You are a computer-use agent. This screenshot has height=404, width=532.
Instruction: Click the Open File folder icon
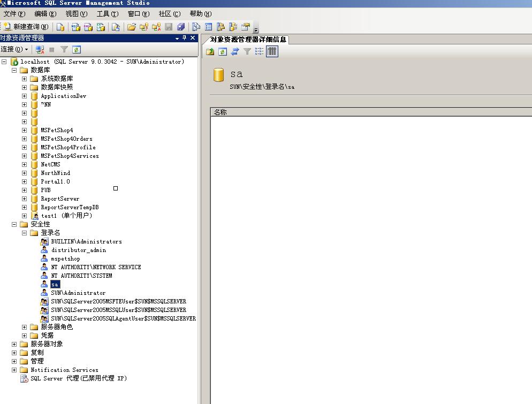click(x=131, y=27)
